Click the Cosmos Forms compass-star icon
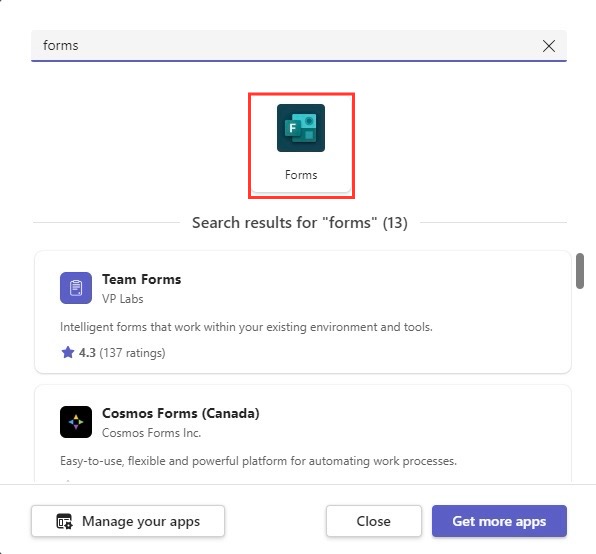Image resolution: width=596 pixels, height=554 pixels. (x=76, y=422)
